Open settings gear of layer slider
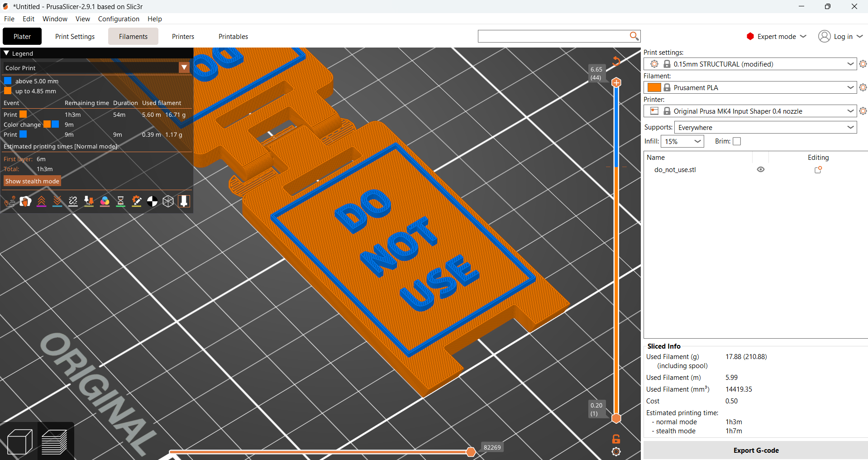 616,451
